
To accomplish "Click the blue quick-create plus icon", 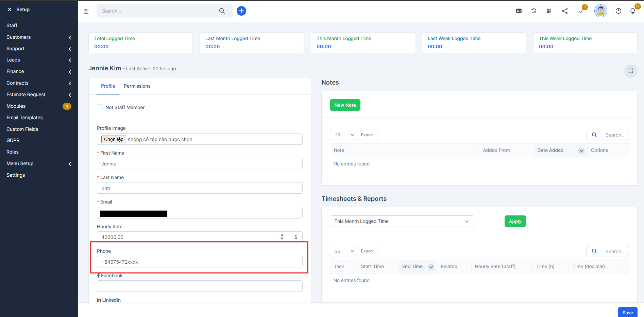I will tap(241, 11).
